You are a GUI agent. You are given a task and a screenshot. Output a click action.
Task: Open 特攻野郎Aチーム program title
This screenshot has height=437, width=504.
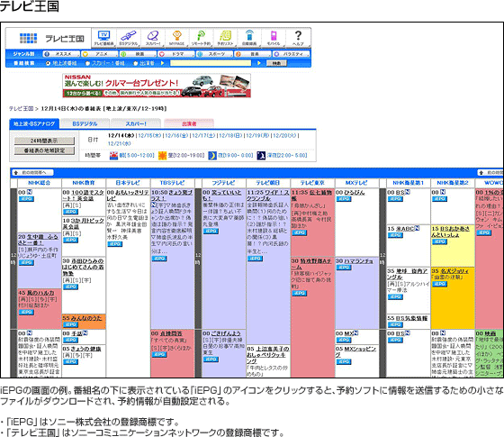pyautogui.click(x=311, y=264)
